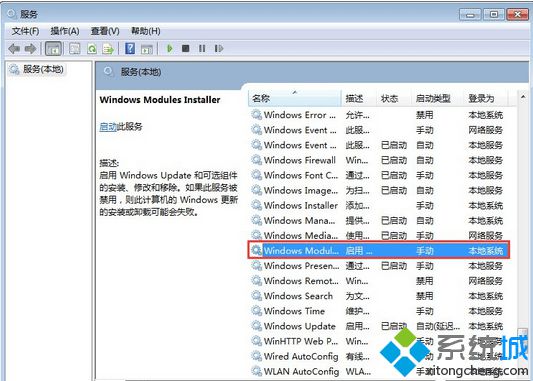Click the scrollbar up arrow in services list
Viewport: 533px width, 381px height.
pyautogui.click(x=523, y=97)
